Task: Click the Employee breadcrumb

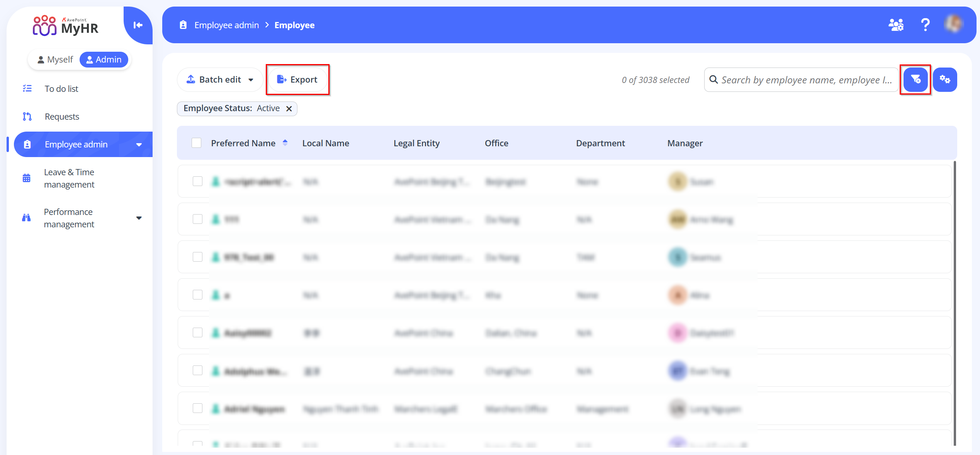Action: click(x=295, y=25)
